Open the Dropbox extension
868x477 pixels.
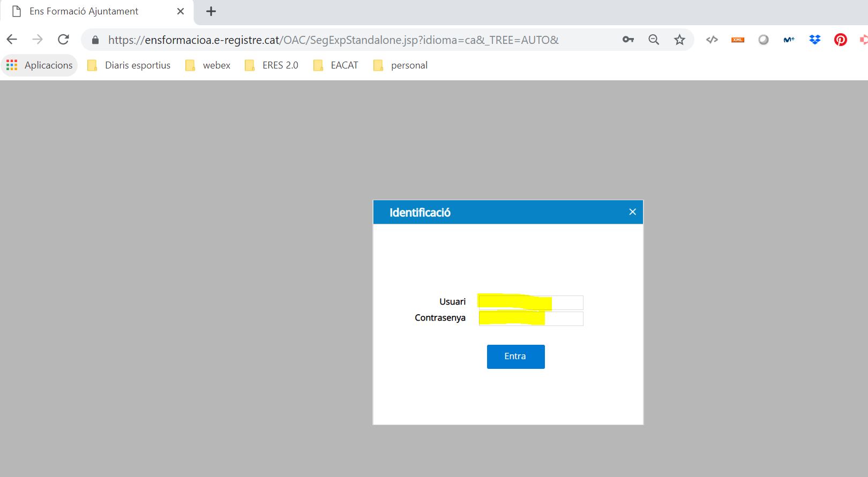click(x=815, y=40)
